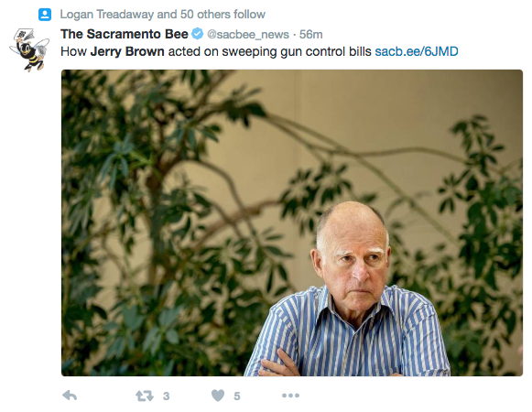Click the 56m timestamp

(310, 34)
